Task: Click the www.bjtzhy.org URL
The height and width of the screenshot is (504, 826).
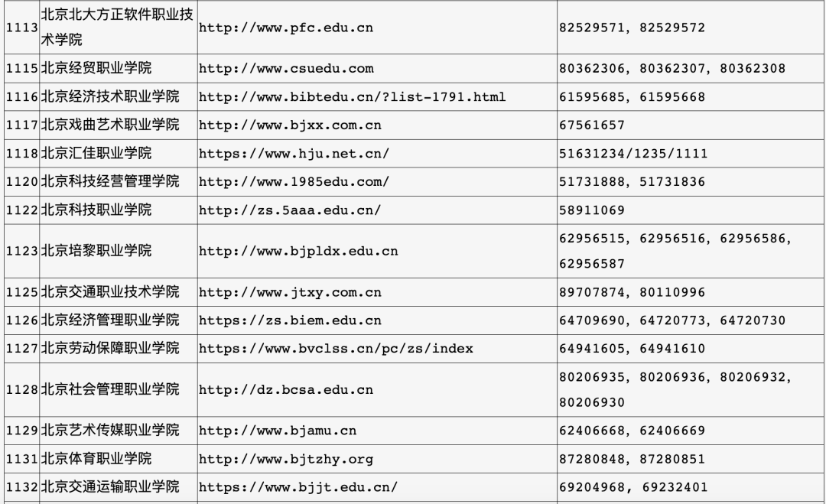Action: click(x=286, y=459)
